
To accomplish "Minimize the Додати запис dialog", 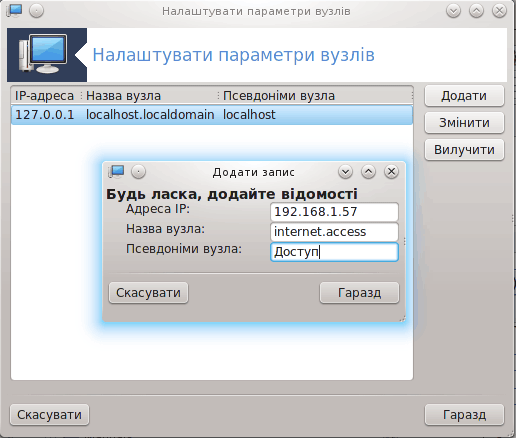I will coord(345,172).
